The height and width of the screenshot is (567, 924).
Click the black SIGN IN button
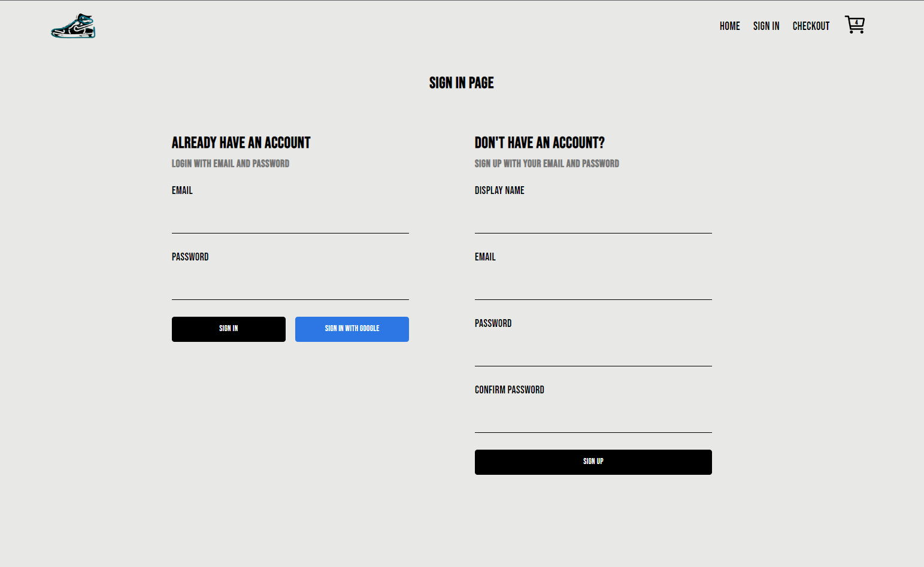229,329
